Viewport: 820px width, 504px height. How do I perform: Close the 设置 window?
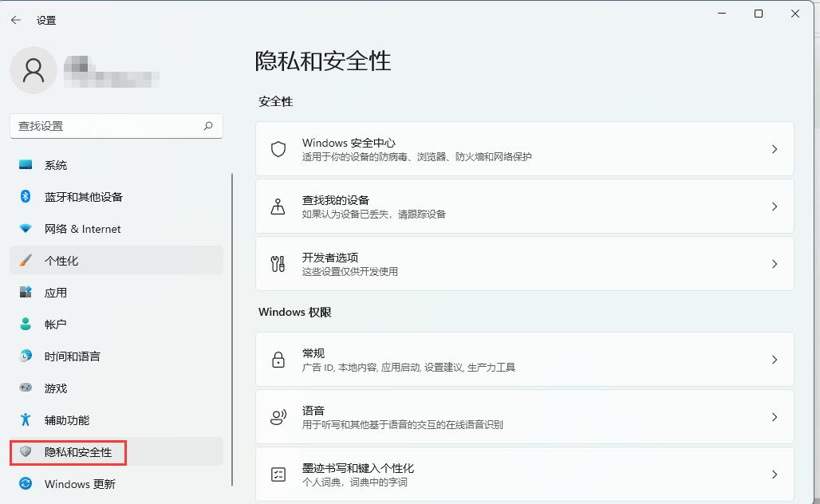pos(795,14)
